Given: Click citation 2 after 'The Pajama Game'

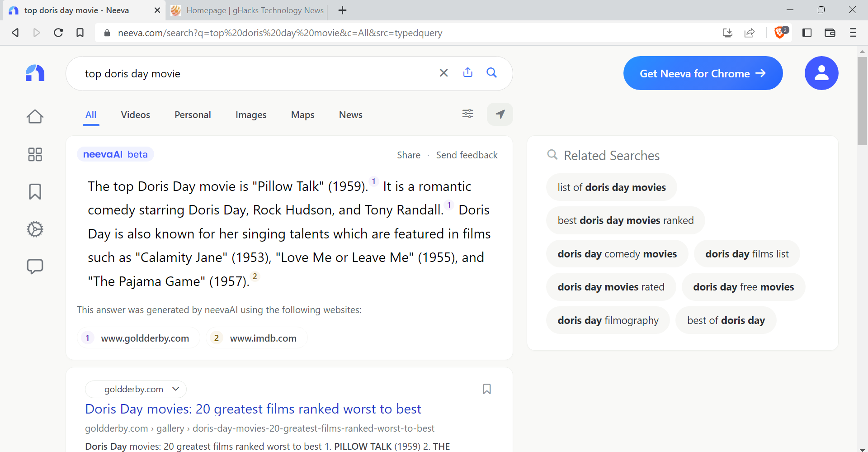Looking at the screenshot, I should [x=255, y=276].
